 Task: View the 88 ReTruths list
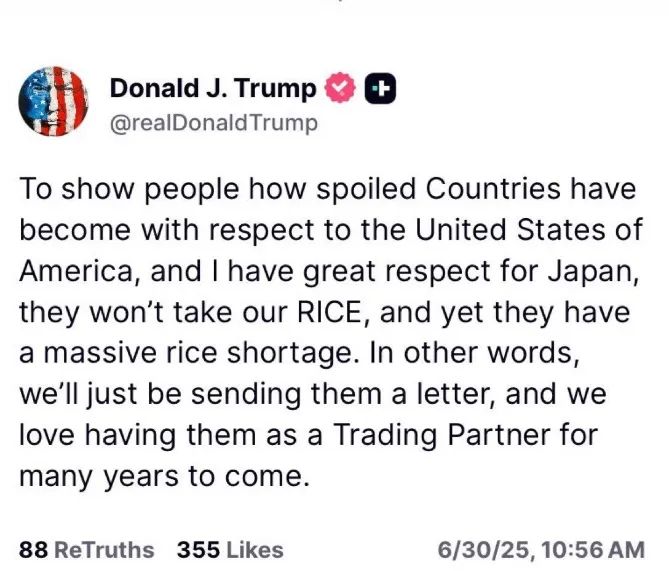87,550
